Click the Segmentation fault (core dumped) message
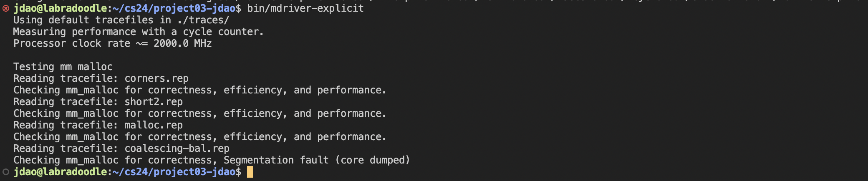This screenshot has width=868, height=181. point(317,160)
